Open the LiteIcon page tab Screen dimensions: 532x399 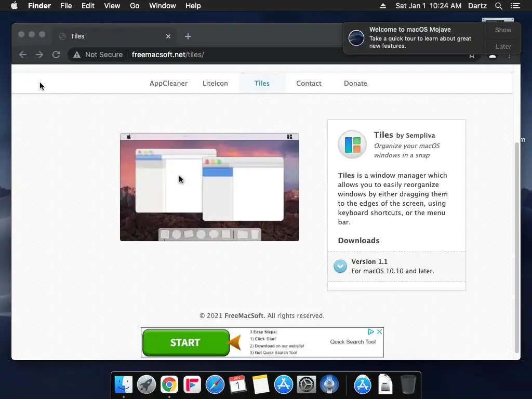[215, 84]
